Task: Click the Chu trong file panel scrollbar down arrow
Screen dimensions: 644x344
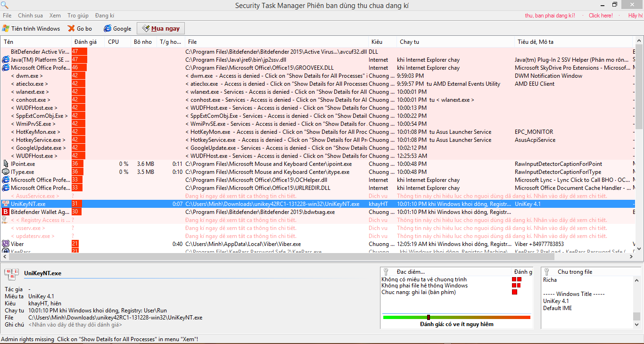Action: tap(637, 324)
